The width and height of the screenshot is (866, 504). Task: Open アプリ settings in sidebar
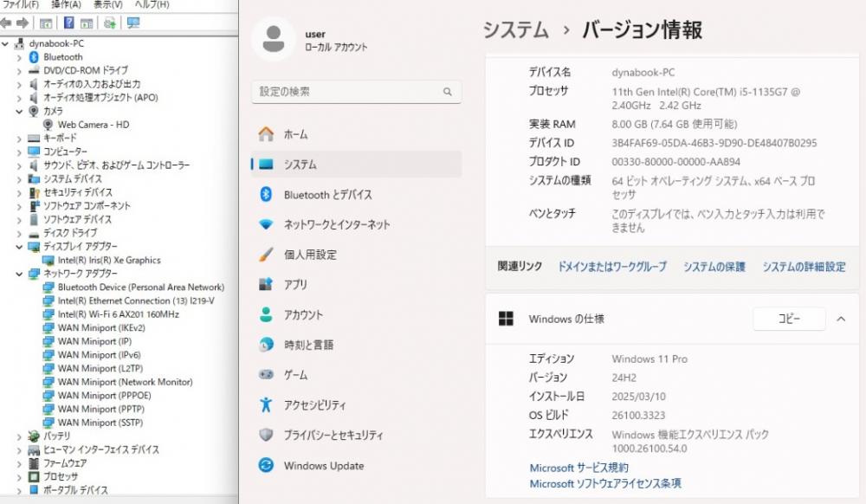356,284
